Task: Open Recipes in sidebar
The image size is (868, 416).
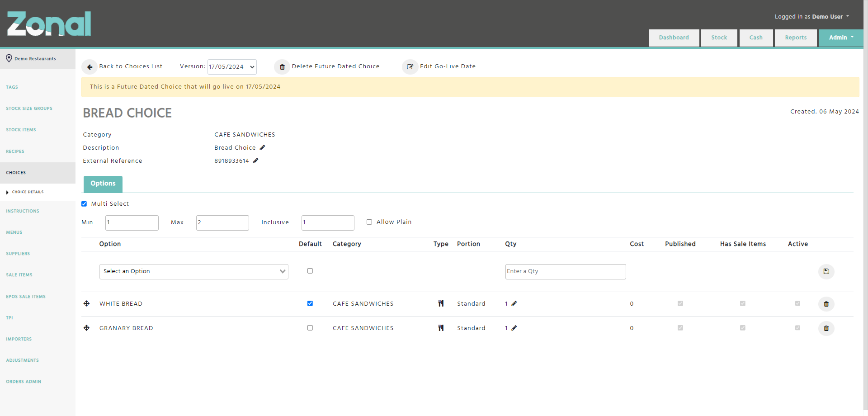Action: click(x=15, y=151)
